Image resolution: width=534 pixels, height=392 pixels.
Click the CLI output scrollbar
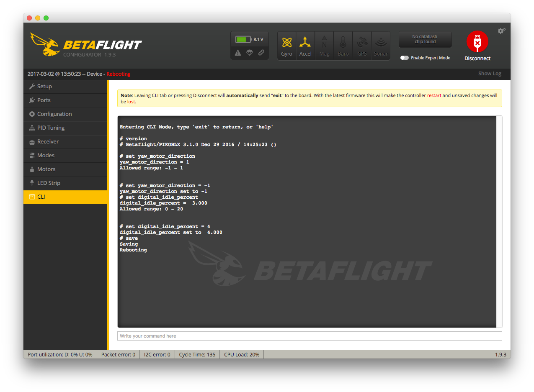tap(499, 222)
